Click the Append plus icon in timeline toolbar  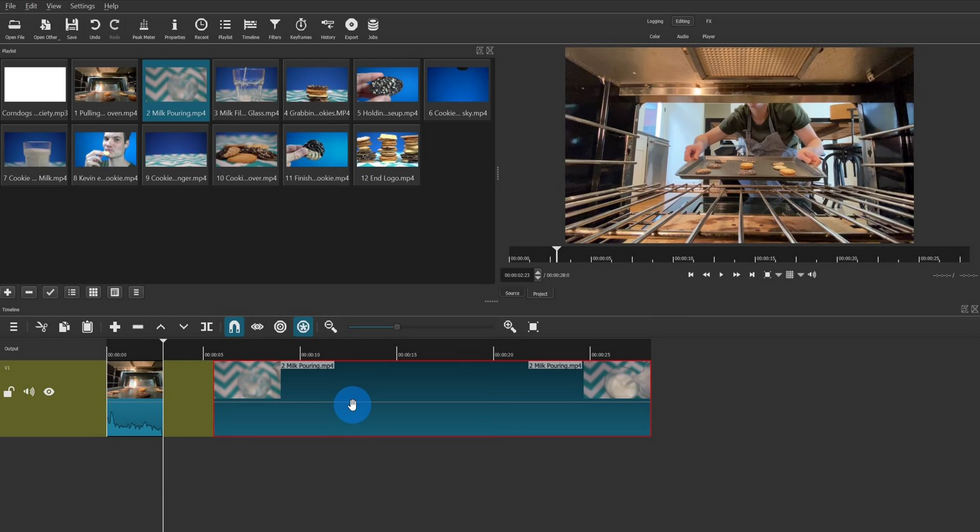(x=115, y=327)
